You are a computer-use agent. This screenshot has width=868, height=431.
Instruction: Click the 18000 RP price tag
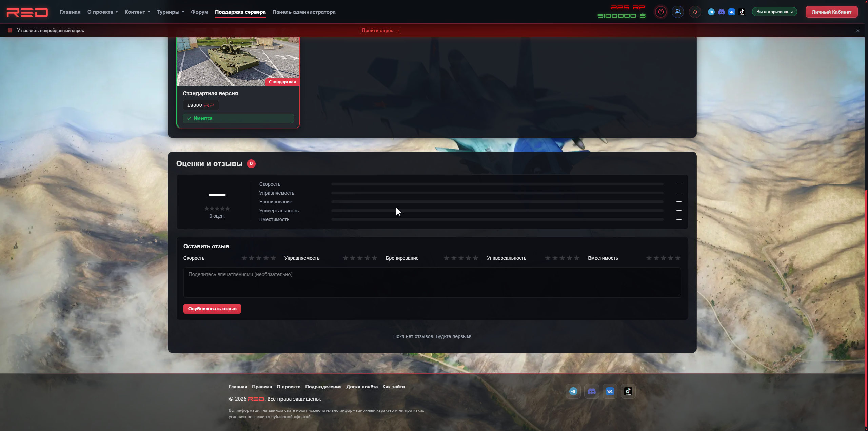click(x=201, y=105)
